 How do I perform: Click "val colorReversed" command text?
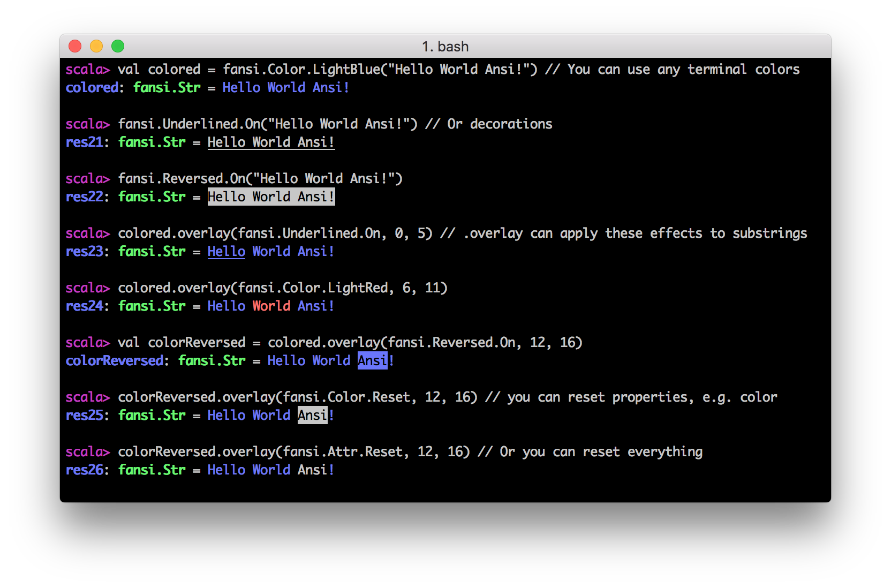(182, 343)
